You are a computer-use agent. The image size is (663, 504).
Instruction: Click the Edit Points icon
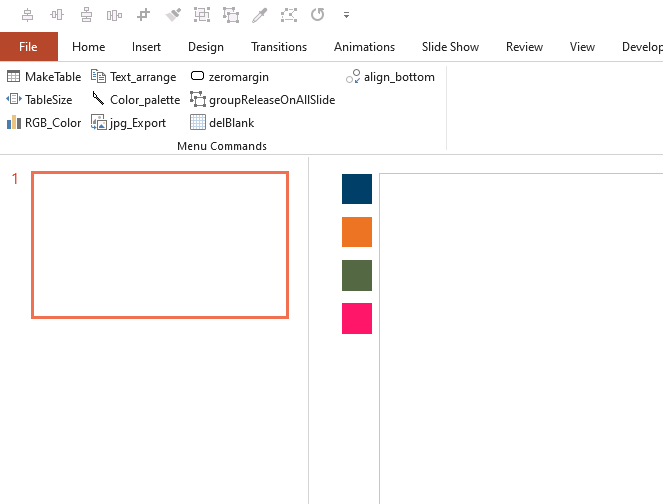click(289, 15)
